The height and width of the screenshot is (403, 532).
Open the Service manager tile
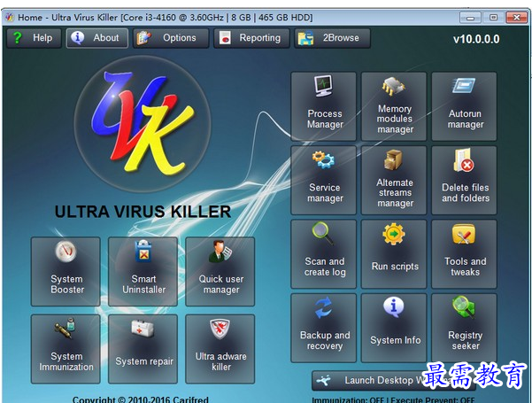point(324,181)
